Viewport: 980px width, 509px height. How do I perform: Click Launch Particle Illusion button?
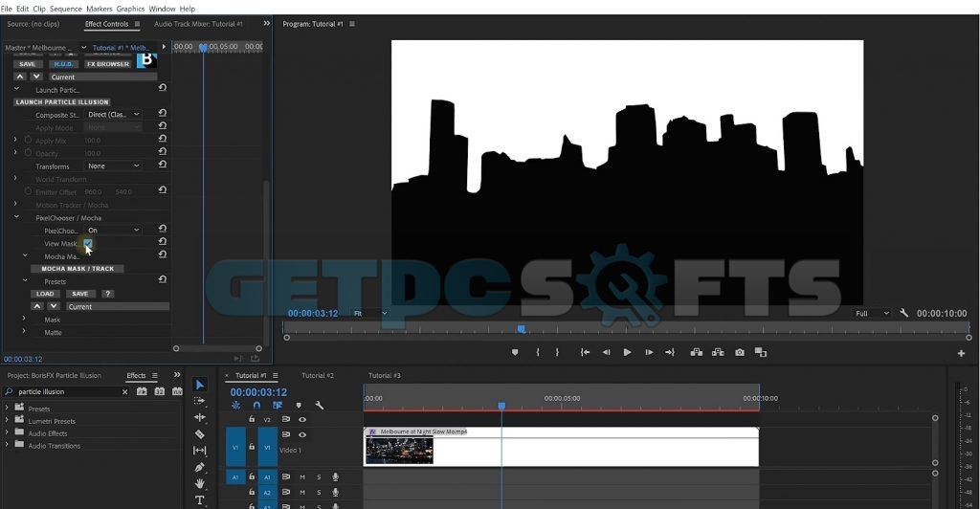pos(62,101)
